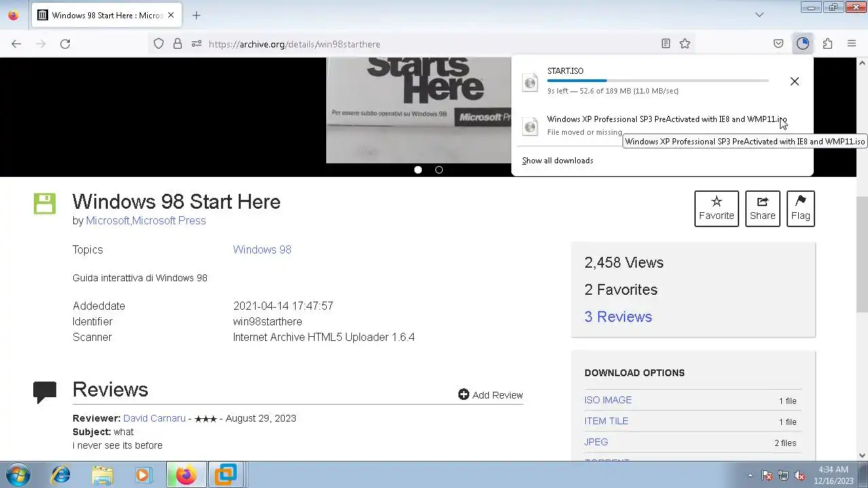Click the Reviews speech bubble icon
The image size is (868, 488).
(x=45, y=392)
